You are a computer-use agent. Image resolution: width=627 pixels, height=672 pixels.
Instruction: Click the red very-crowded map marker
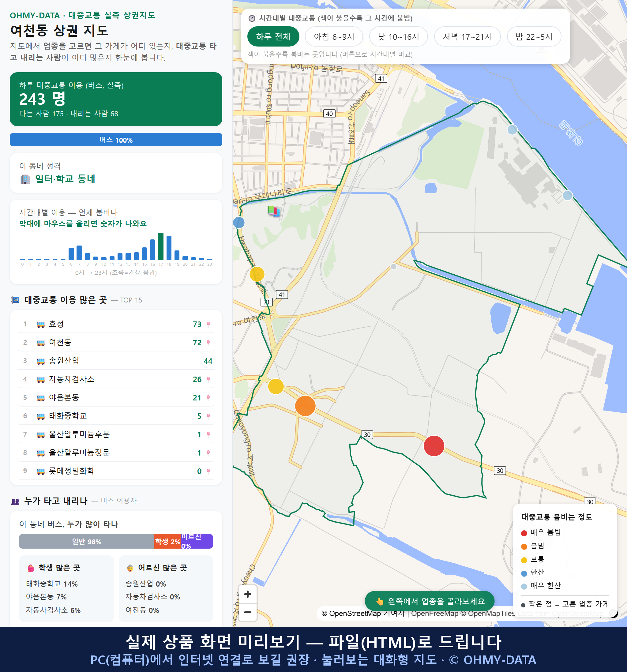pos(434,446)
